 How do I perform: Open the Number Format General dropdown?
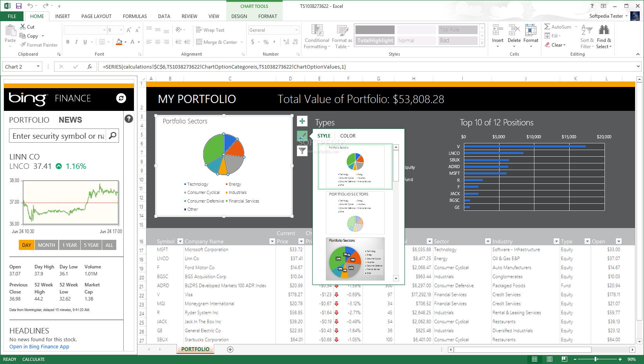click(x=296, y=30)
